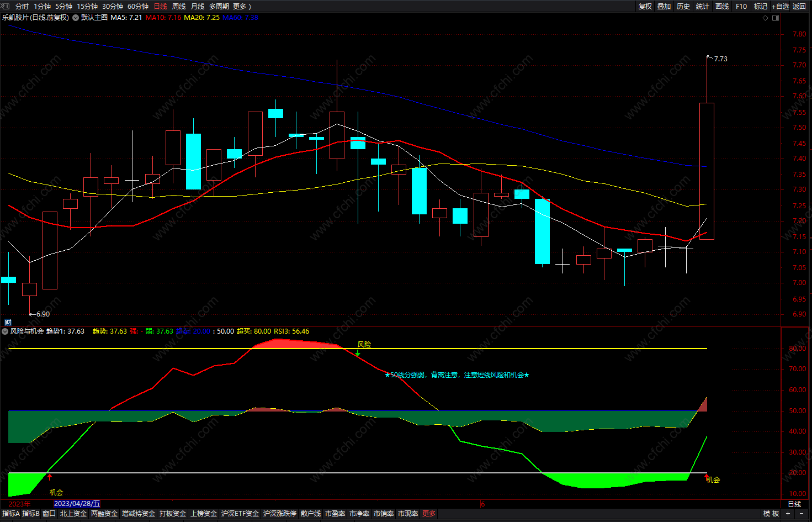
Task: Select the 日线 daily period
Action: [x=160, y=6]
